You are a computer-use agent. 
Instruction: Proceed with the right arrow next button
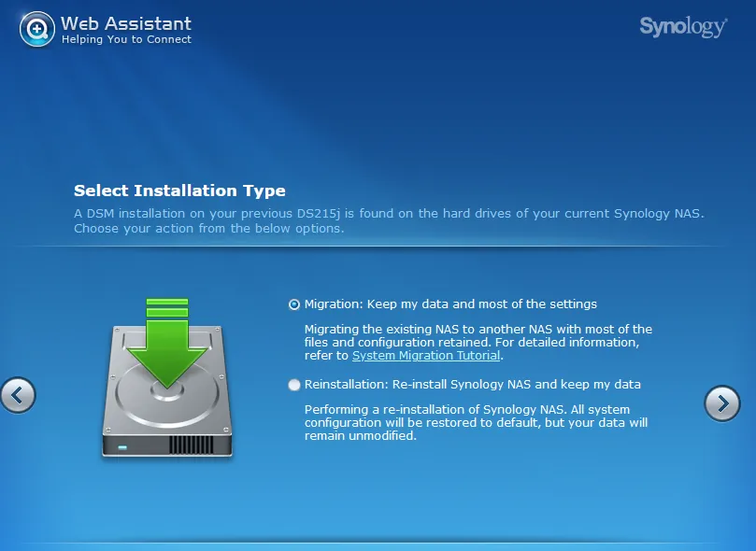pos(722,403)
